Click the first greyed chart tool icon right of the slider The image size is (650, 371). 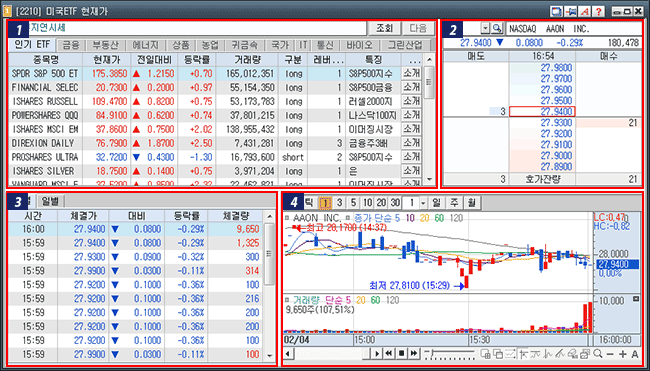tap(485, 354)
